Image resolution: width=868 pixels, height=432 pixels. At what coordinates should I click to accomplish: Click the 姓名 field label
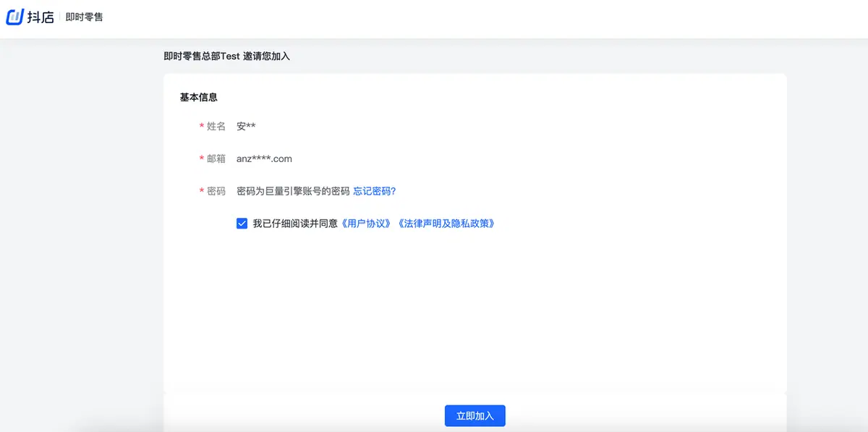[216, 126]
